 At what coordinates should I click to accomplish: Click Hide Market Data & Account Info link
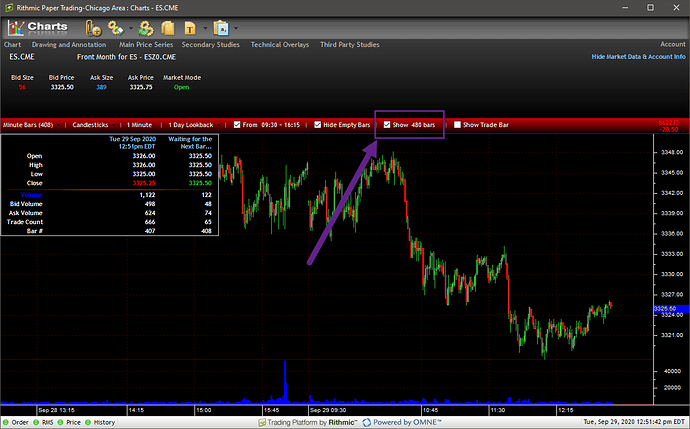(639, 57)
